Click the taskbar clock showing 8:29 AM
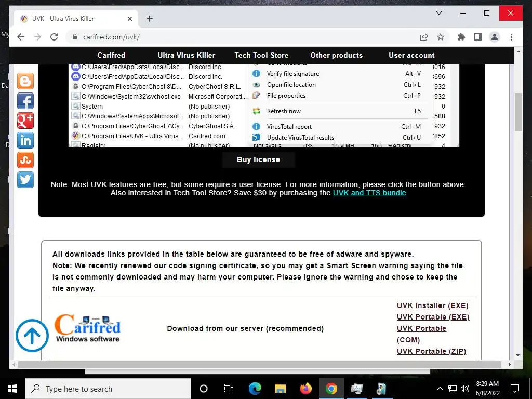The width and height of the screenshot is (532, 399). click(x=487, y=389)
